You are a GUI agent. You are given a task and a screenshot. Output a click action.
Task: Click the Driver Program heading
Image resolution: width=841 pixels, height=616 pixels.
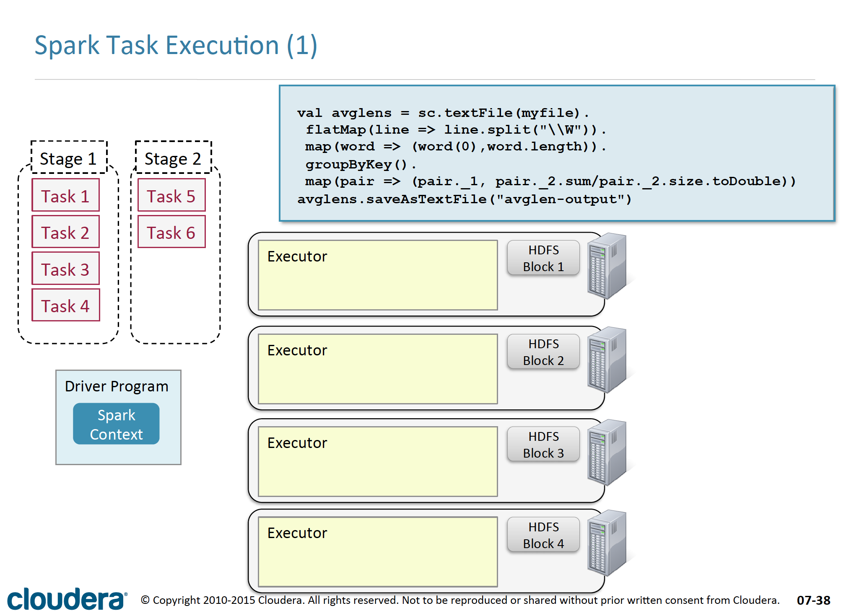[x=117, y=386]
